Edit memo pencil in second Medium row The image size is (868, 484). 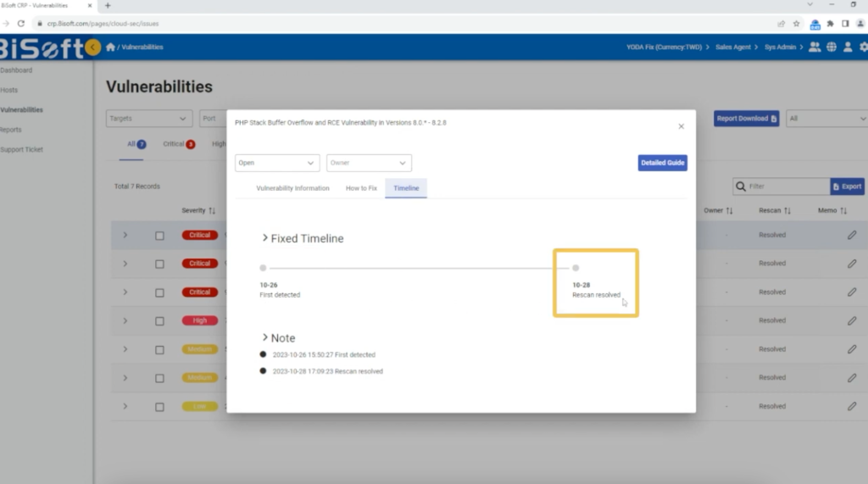tap(851, 378)
